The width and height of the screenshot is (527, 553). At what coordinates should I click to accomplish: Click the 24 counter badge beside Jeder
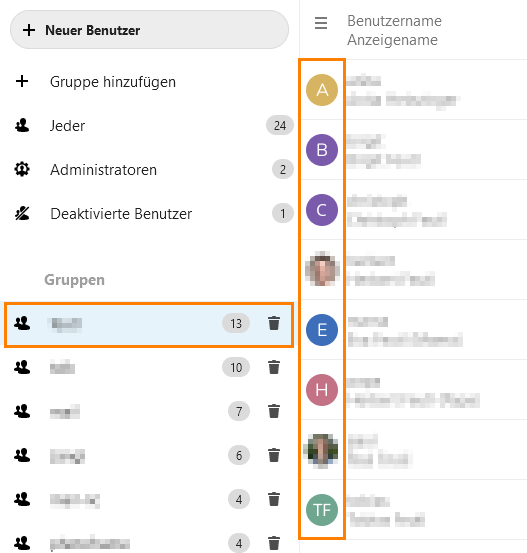coord(280,126)
